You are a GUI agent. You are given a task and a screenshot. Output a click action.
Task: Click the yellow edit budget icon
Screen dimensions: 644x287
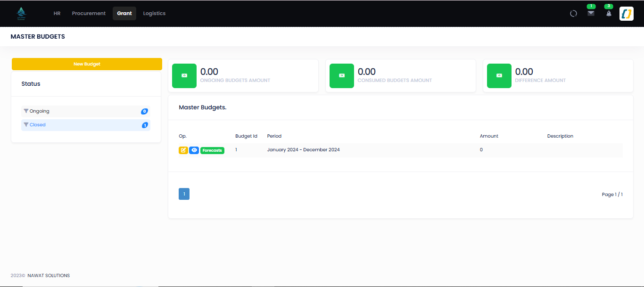[183, 150]
